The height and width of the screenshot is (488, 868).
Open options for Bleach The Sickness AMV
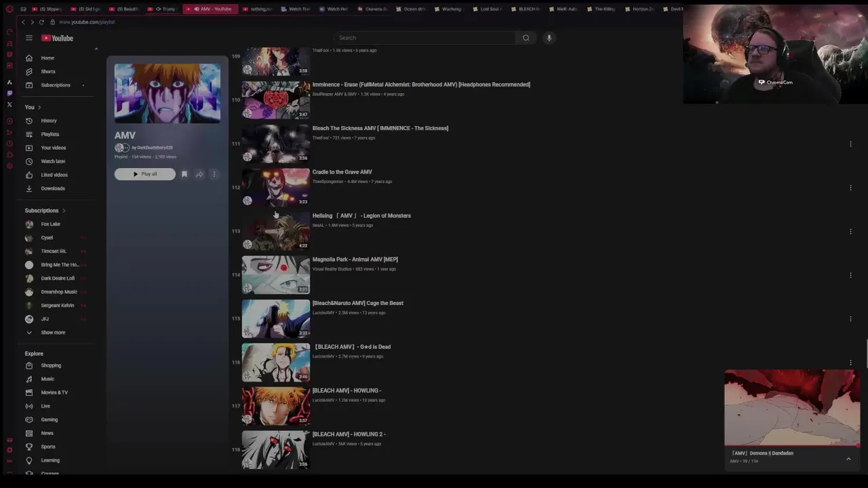click(850, 144)
